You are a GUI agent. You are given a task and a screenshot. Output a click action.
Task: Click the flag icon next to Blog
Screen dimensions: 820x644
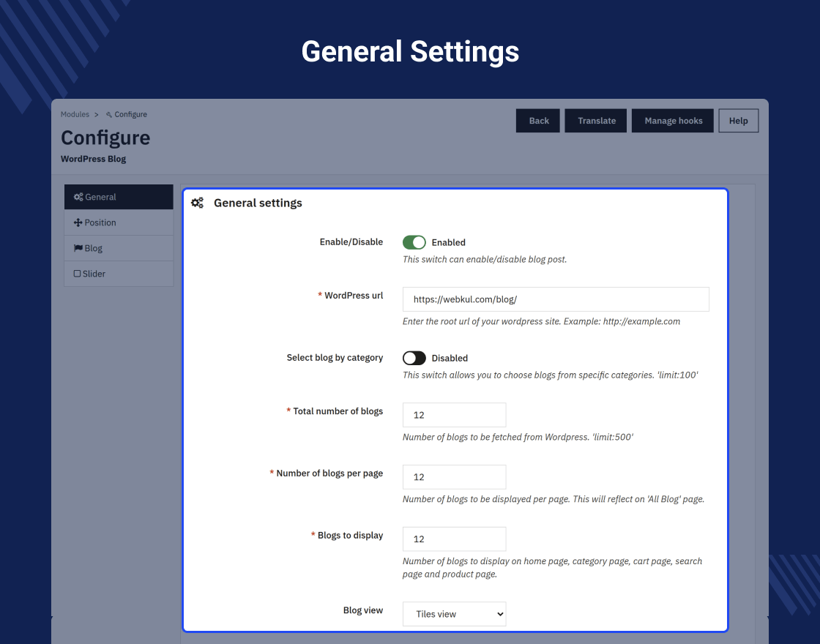pyautogui.click(x=78, y=248)
